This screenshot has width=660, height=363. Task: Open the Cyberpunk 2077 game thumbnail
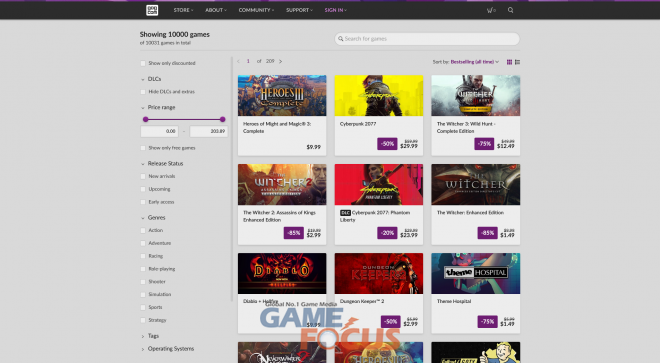379,96
